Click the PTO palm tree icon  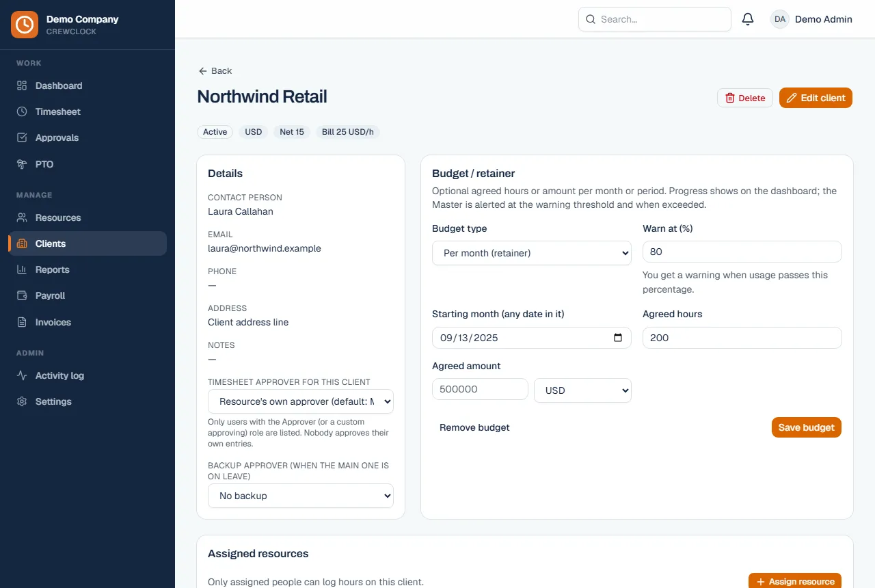tap(22, 164)
